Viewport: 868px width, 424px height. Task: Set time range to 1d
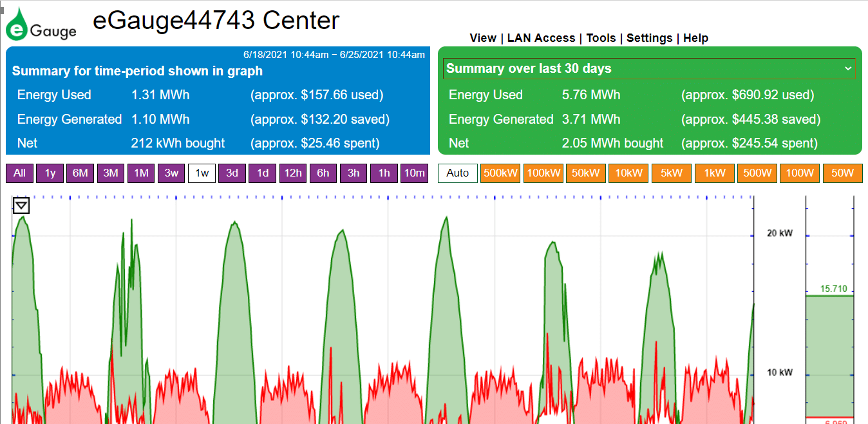pyautogui.click(x=262, y=173)
